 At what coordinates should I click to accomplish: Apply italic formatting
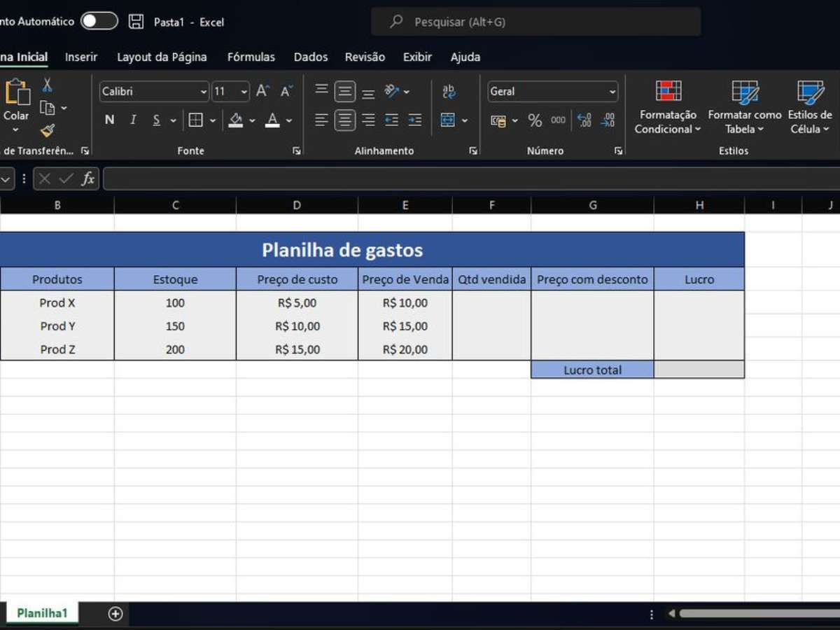point(132,120)
